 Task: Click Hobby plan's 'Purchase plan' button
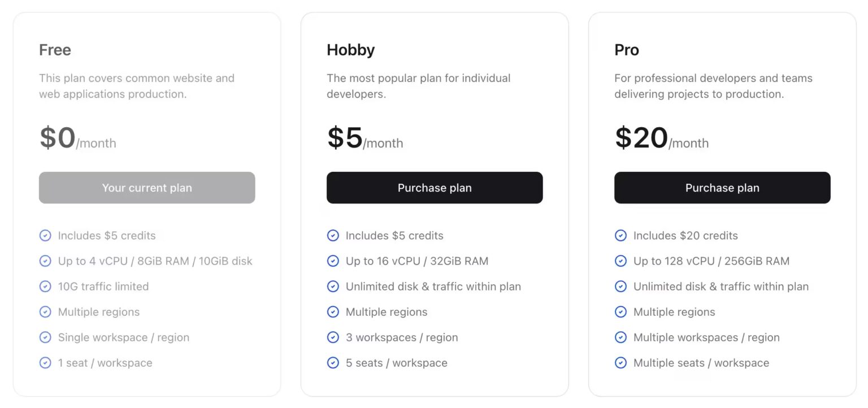(435, 188)
